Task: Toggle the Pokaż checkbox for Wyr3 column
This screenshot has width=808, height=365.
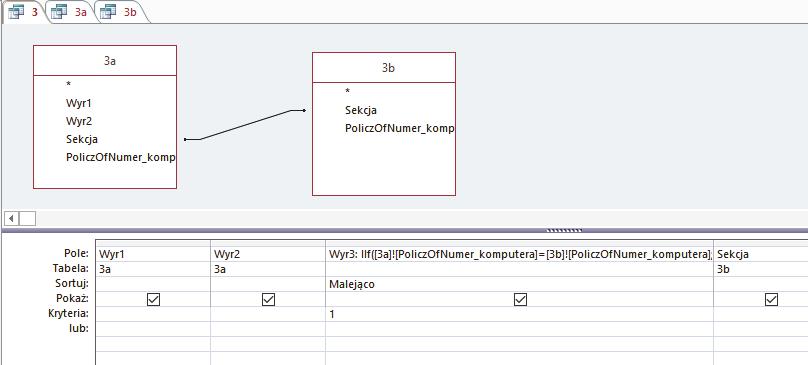Action: point(520,299)
